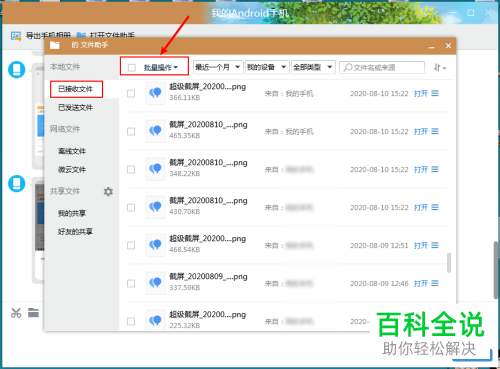Viewport: 500px width, 369px height.
Task: Click 导出手机相册 label in Android phone window
Action: (48, 35)
